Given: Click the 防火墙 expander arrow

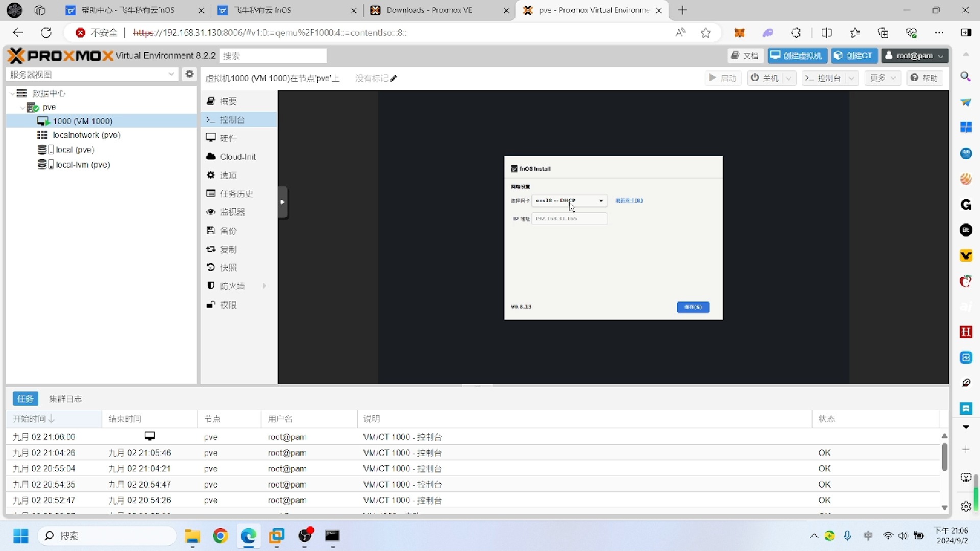Looking at the screenshot, I should pos(264,286).
